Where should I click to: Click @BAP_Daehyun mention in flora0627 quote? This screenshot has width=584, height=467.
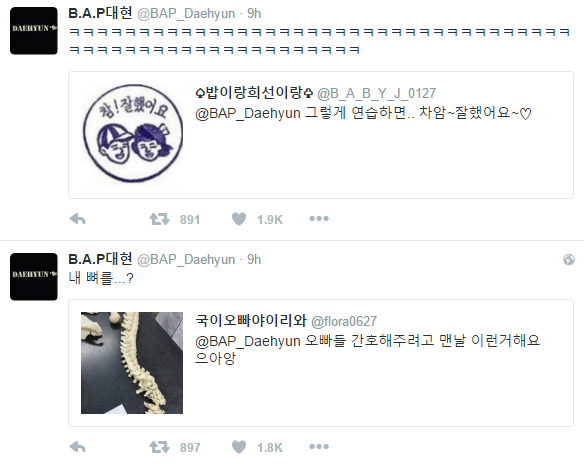click(248, 341)
